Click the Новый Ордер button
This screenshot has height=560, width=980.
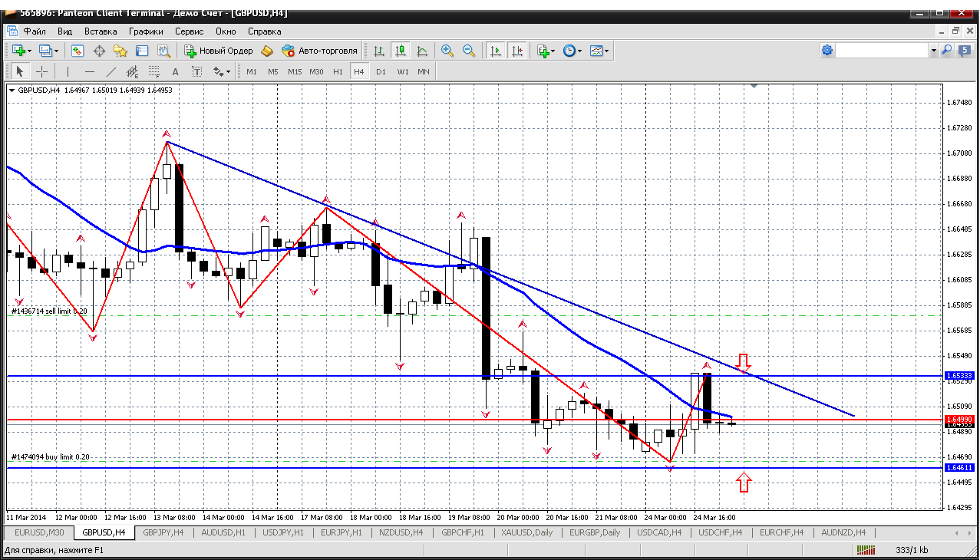coord(219,51)
